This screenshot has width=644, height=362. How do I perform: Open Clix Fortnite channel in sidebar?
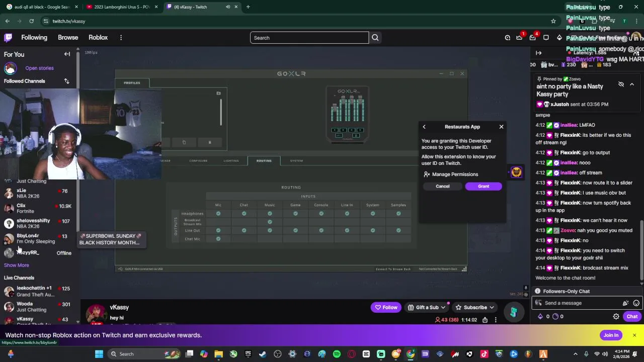click(39, 209)
